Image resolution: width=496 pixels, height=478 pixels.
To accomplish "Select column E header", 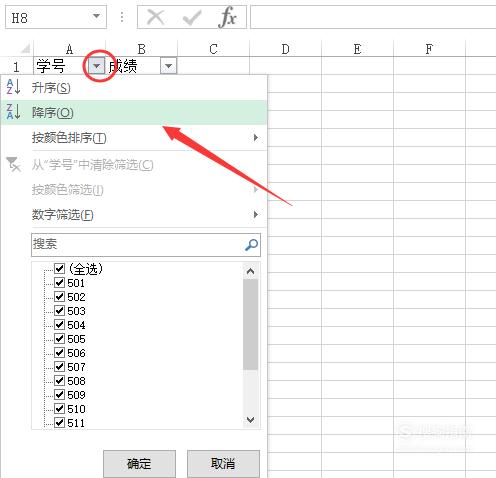I will coord(357,49).
